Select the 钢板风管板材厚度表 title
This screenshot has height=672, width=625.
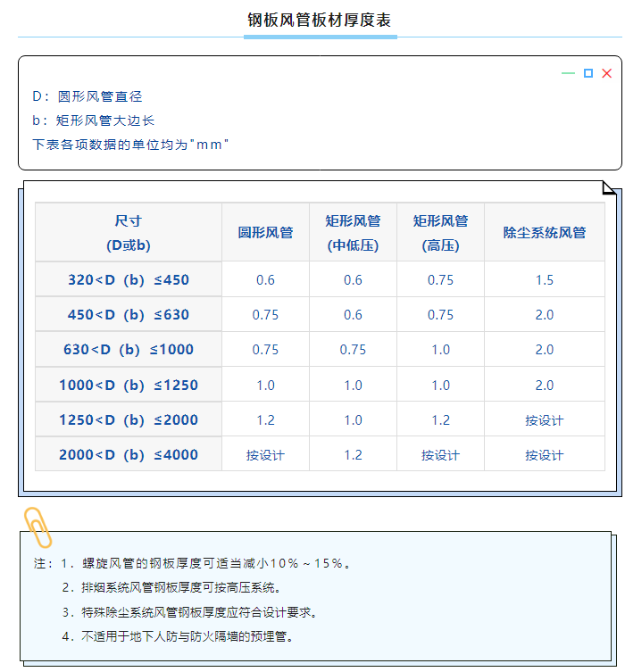point(320,21)
